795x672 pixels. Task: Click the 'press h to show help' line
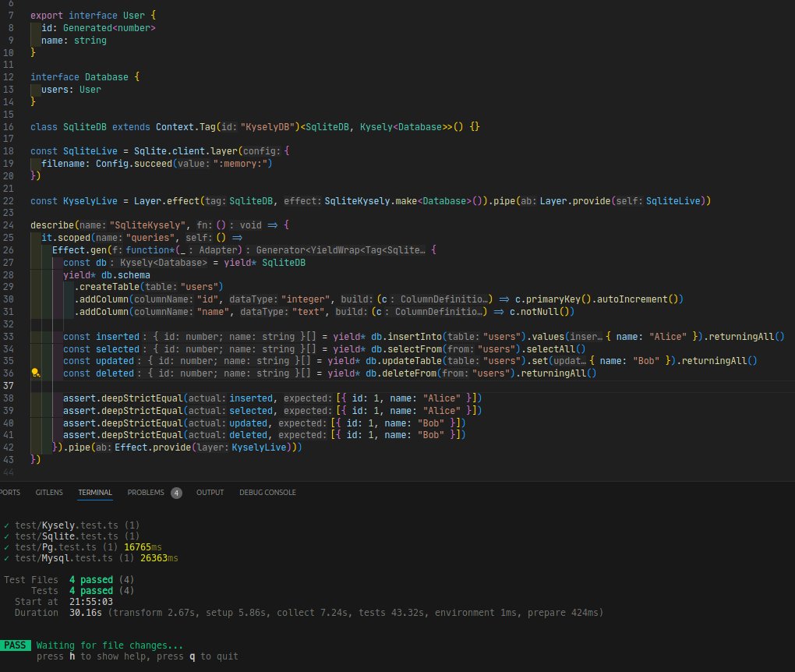[137, 656]
